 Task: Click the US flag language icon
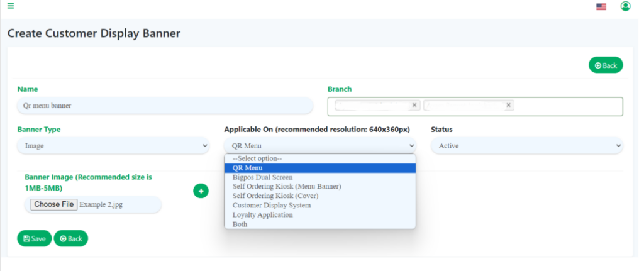coord(601,6)
